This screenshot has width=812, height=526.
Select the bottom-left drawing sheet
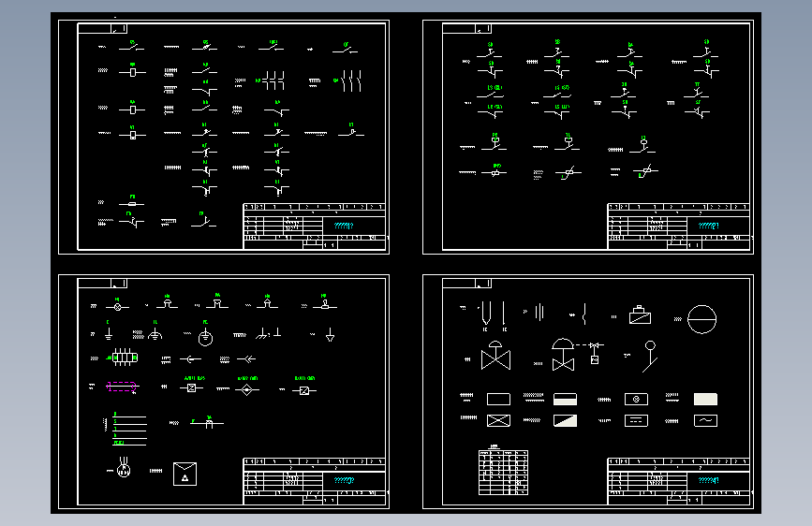224,392
